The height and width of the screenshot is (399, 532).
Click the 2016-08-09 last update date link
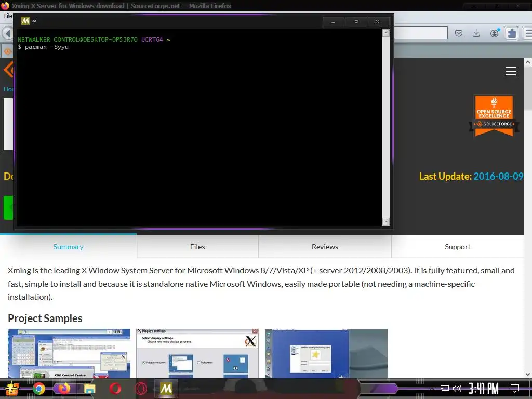(498, 177)
